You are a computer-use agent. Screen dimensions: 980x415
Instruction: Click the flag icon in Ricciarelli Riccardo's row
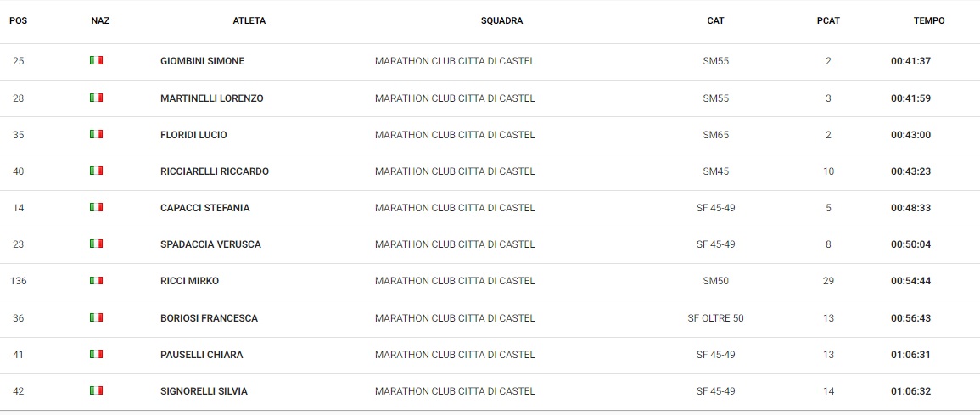(96, 171)
